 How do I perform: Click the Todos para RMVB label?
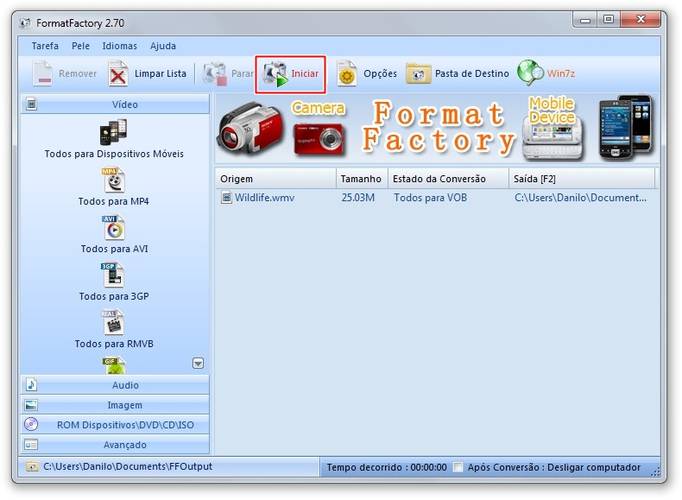[x=114, y=344]
